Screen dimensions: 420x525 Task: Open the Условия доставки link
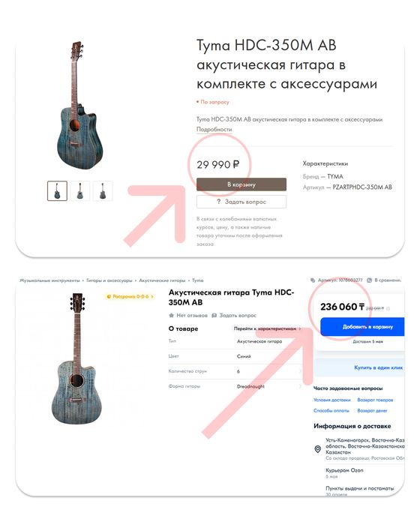pyautogui.click(x=332, y=400)
